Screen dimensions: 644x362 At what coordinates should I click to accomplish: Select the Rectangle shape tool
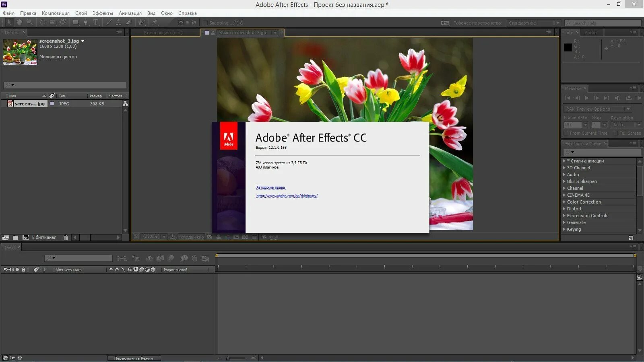click(76, 23)
